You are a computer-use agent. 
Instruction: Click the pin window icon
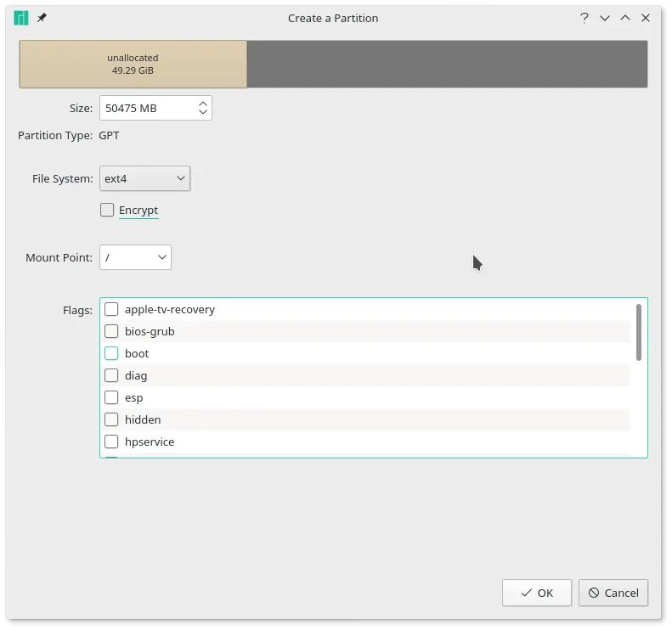42,18
